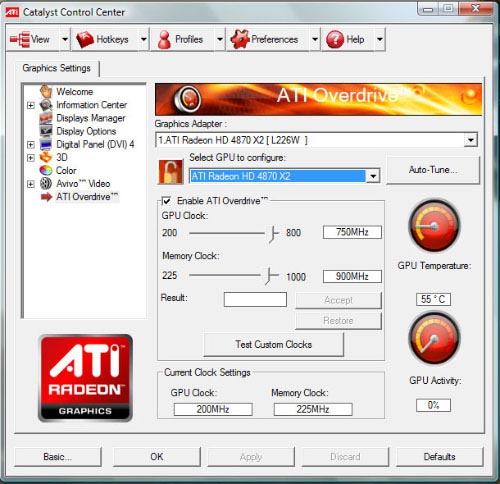Click the 750MHz GPU clock field
Viewport: 500px width, 484px height.
click(x=352, y=232)
